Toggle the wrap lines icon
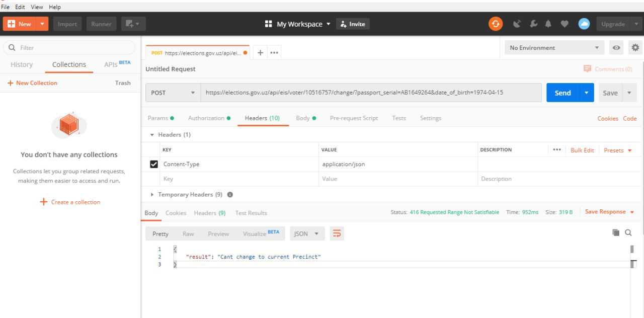 click(337, 233)
